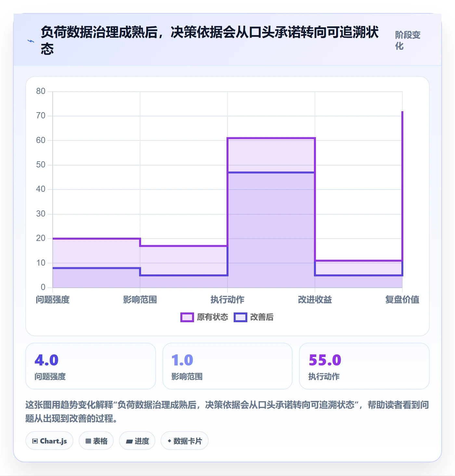Viewport: 455px width, 476px height.
Task: Click the blue 改善后 legend swatch
Action: coord(240,317)
